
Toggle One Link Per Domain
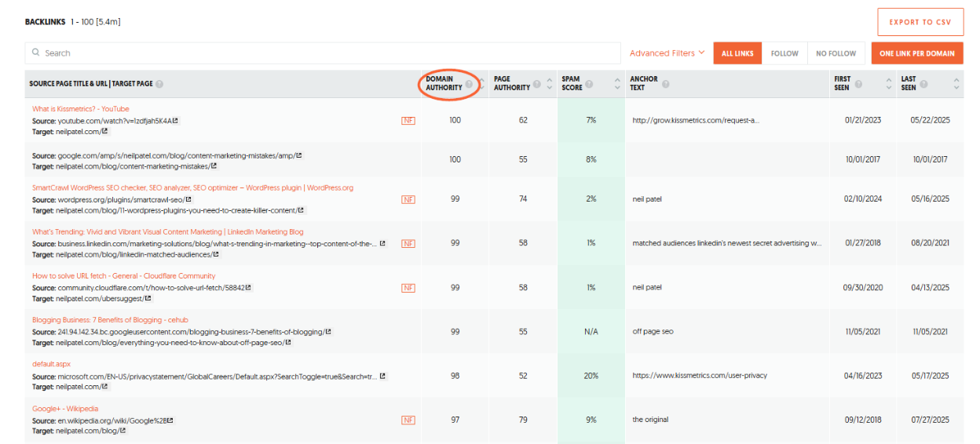pos(917,53)
